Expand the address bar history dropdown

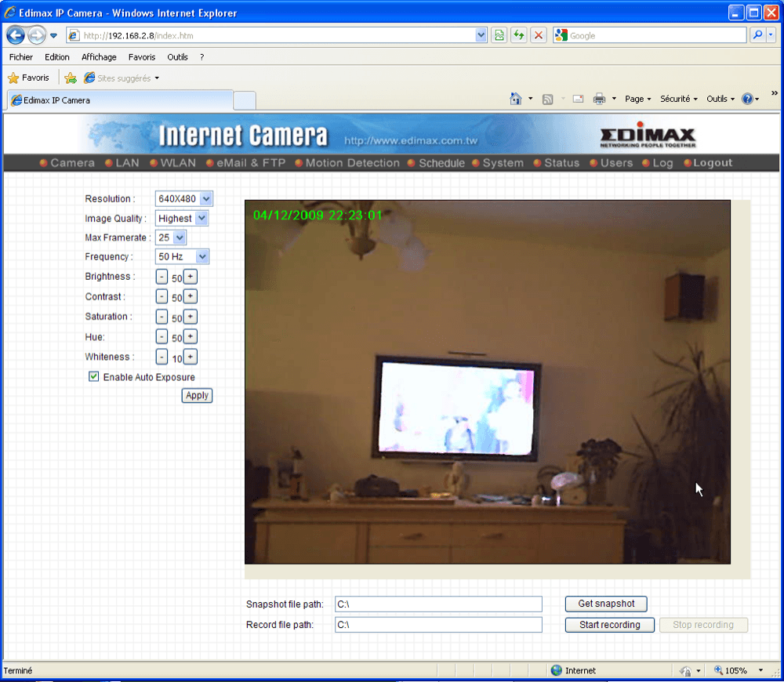(481, 35)
